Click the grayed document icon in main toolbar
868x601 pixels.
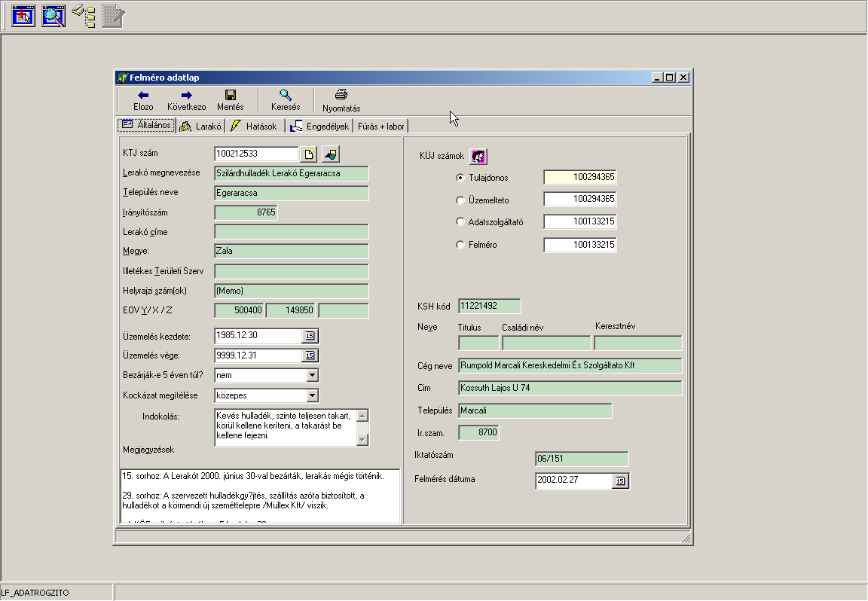tap(114, 16)
